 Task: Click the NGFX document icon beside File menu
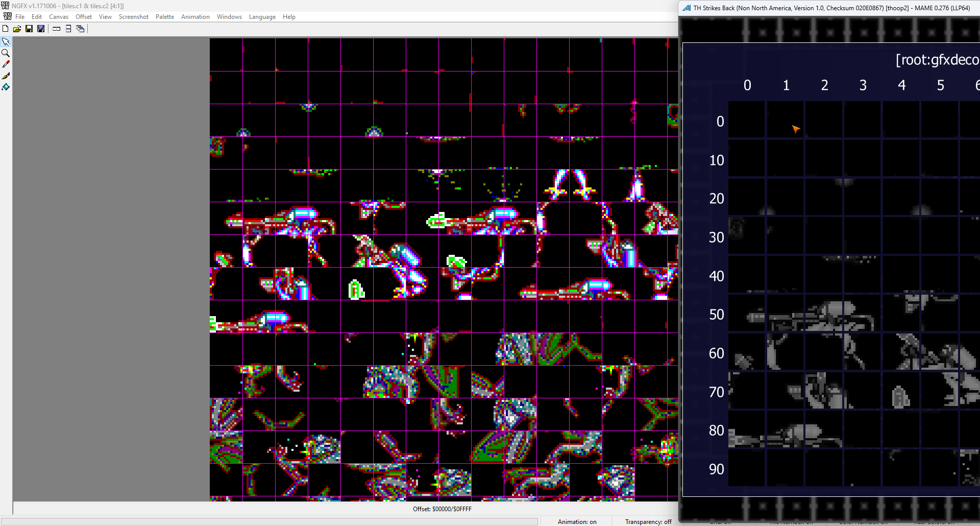(x=7, y=16)
